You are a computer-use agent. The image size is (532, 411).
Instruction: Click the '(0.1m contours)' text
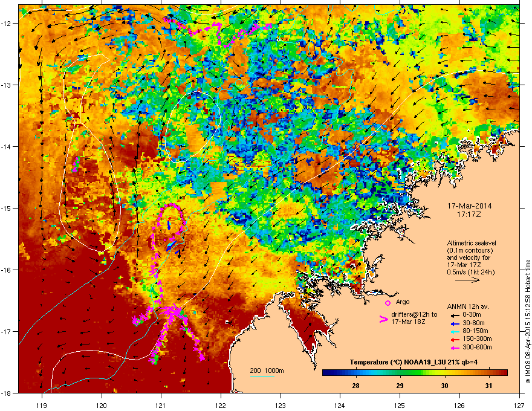[x=470, y=250]
